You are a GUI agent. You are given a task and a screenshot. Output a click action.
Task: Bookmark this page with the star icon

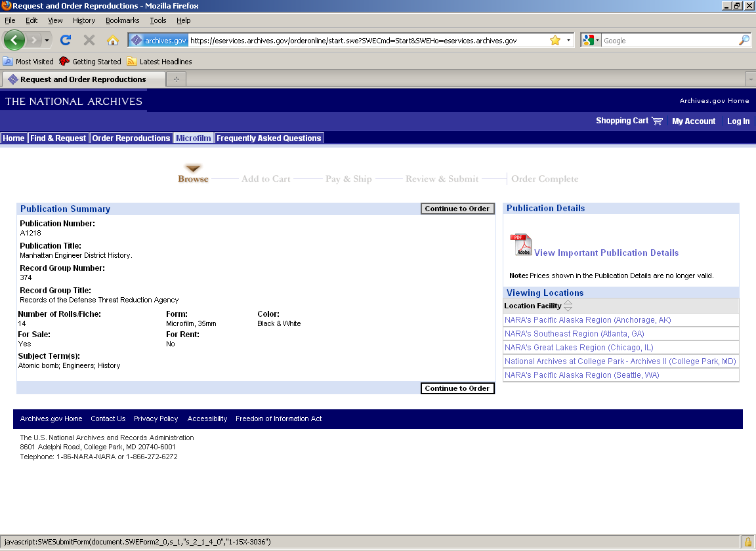[555, 41]
